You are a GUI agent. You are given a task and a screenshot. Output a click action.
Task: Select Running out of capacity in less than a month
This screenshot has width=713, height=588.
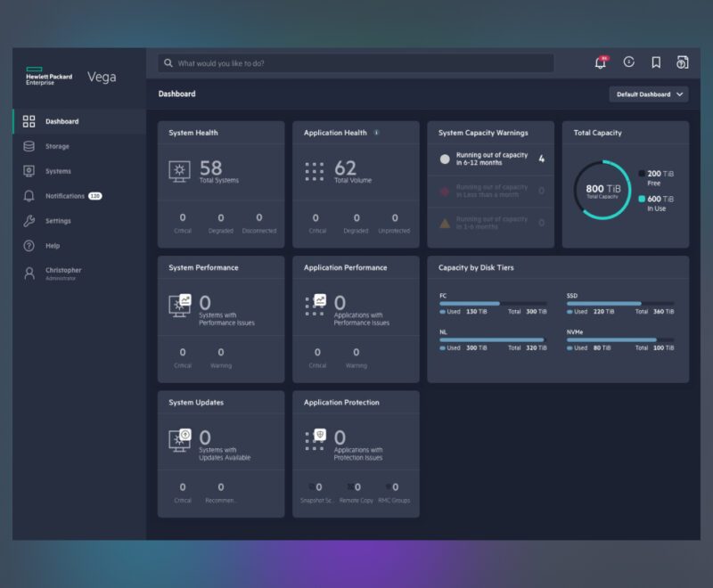(491, 191)
